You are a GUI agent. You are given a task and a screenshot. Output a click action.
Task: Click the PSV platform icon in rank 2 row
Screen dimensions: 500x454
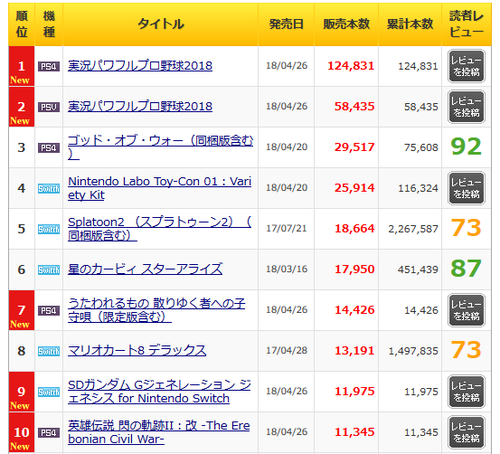point(49,107)
